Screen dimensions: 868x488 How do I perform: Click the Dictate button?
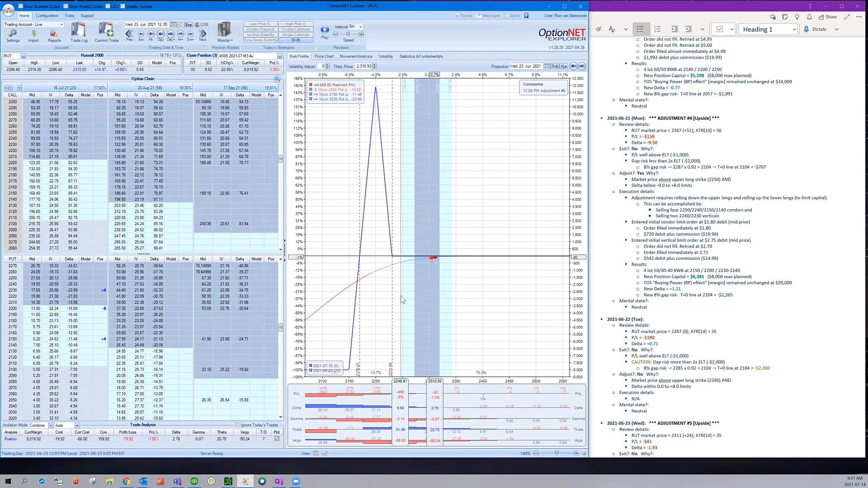(x=815, y=29)
